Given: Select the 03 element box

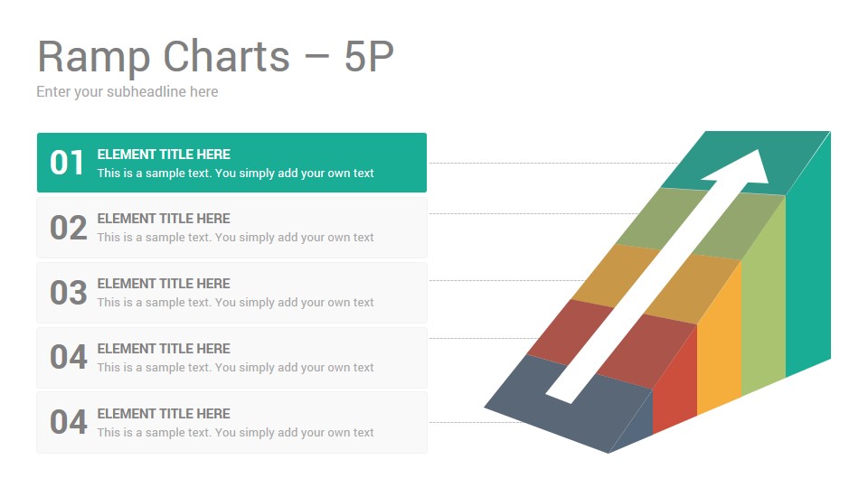Looking at the screenshot, I should click(232, 293).
